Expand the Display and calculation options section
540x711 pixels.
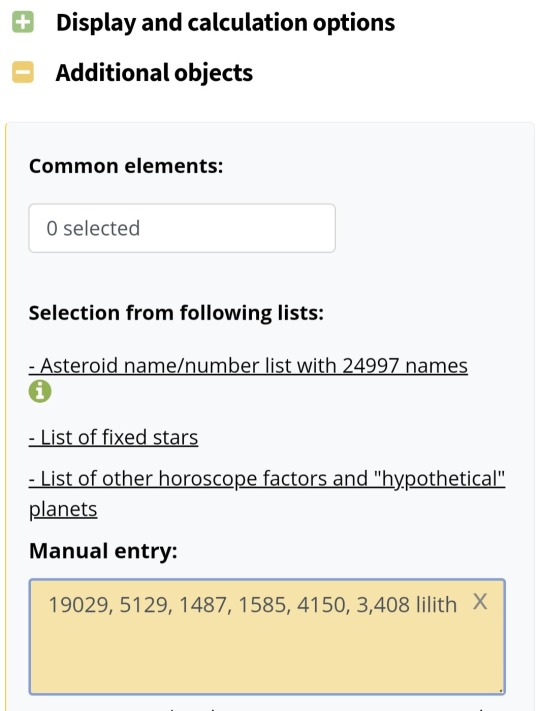tap(225, 22)
